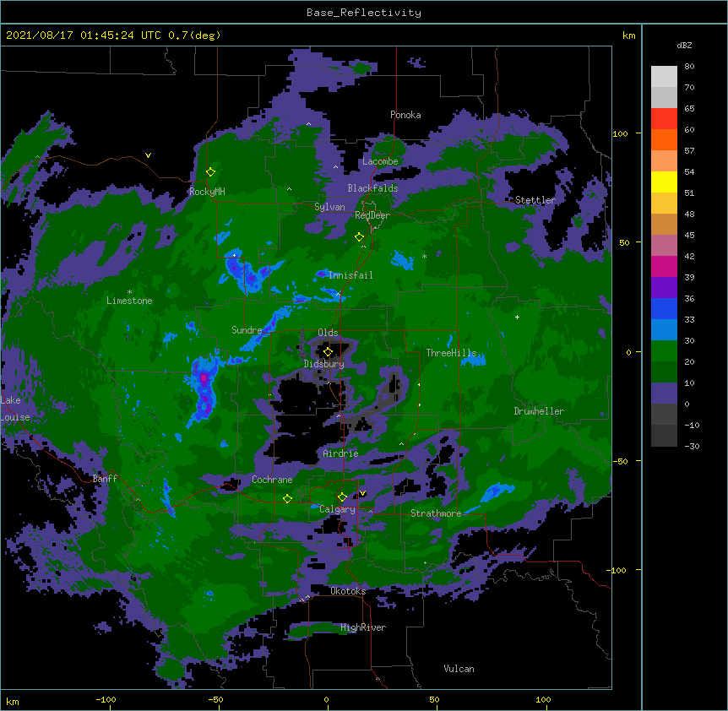Click the 100 tick on the right axis
728x711 pixels.
[x=620, y=133]
